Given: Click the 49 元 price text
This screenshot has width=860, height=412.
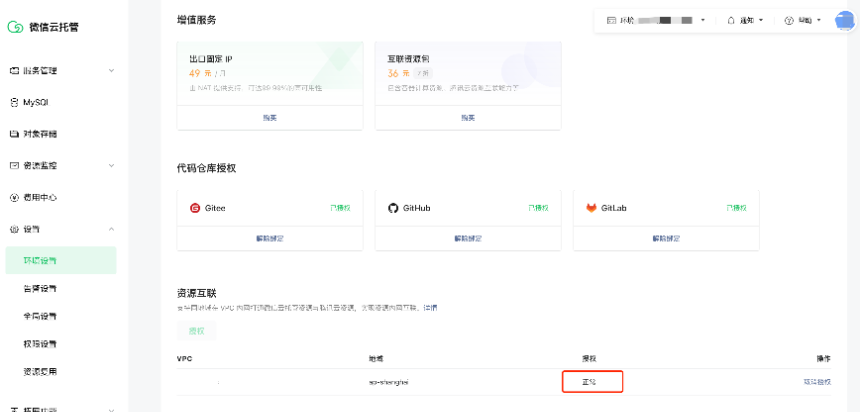Looking at the screenshot, I should [x=200, y=73].
